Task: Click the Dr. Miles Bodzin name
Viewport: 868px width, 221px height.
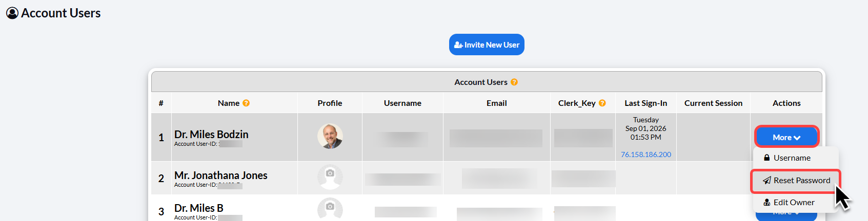Action: (211, 134)
